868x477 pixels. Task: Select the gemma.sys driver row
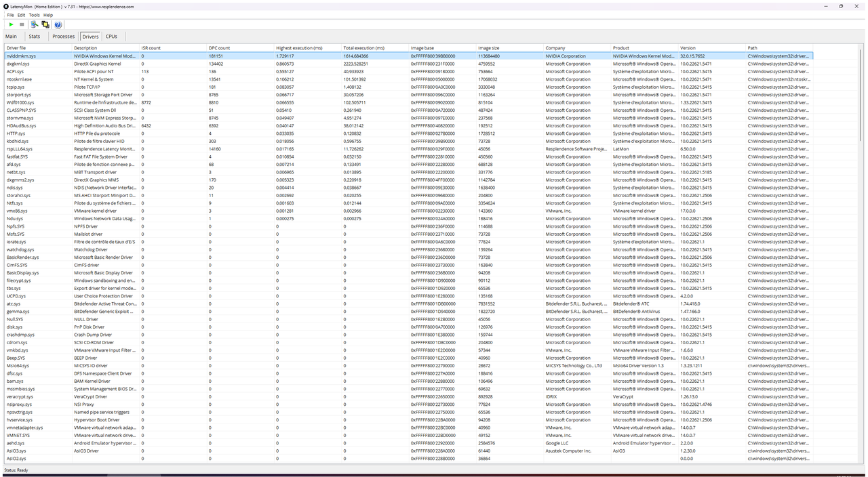pyautogui.click(x=408, y=312)
